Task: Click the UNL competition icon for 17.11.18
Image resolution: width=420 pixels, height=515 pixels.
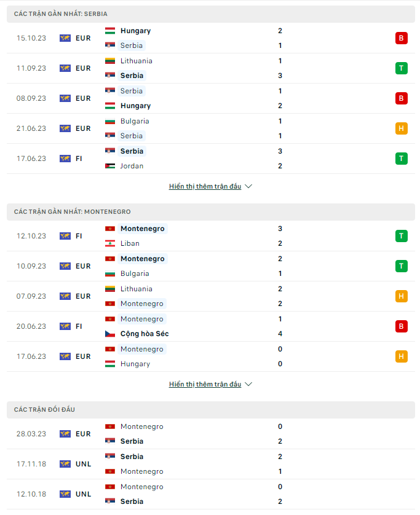Action: [65, 464]
